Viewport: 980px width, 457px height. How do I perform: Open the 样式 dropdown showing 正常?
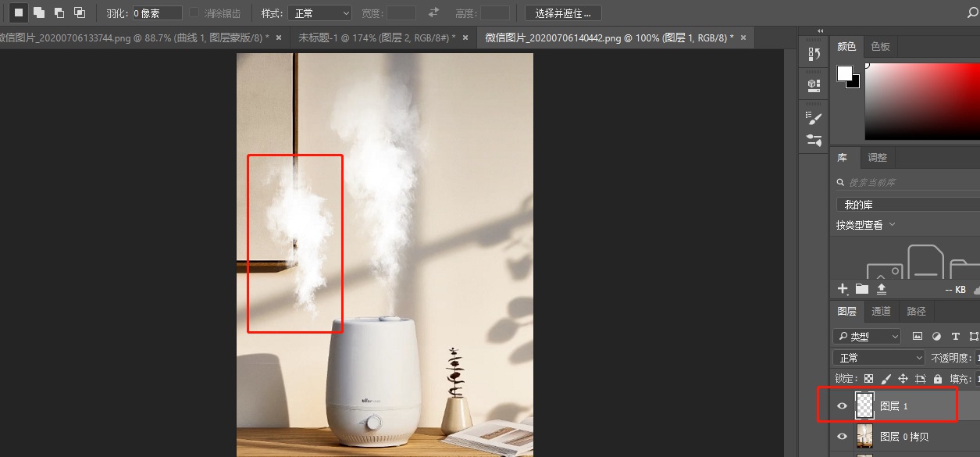(320, 12)
